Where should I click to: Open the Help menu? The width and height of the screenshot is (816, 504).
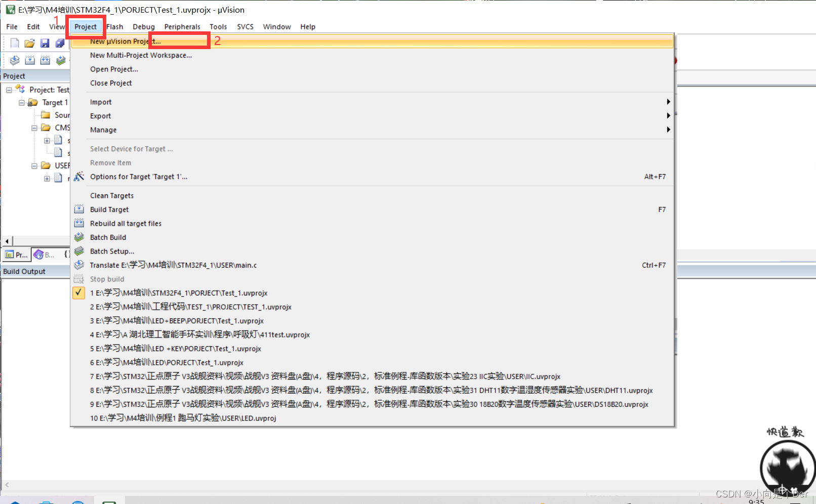308,27
